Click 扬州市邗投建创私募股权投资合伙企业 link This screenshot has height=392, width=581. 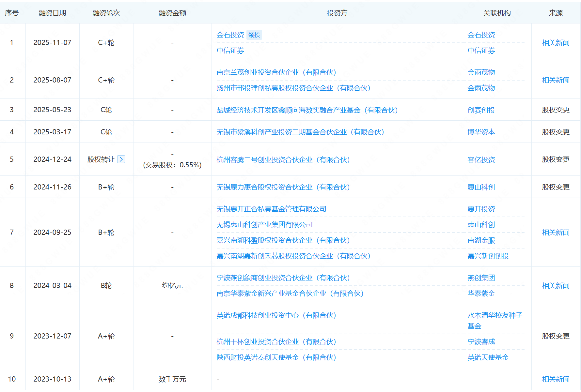point(293,88)
